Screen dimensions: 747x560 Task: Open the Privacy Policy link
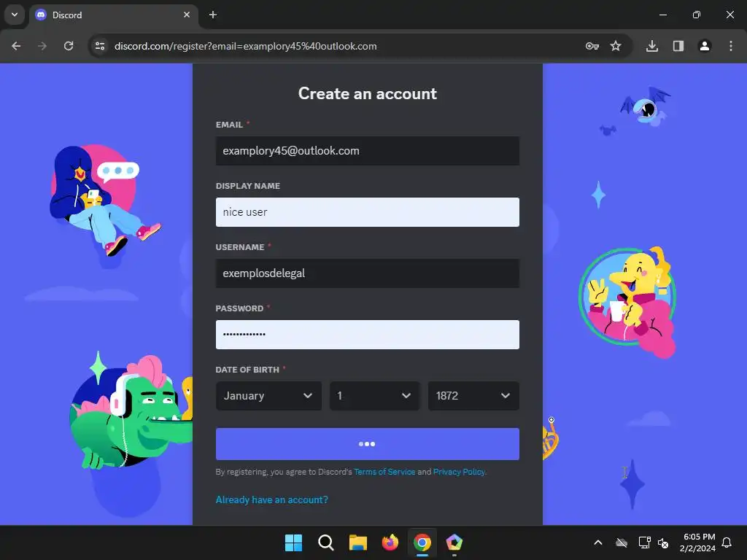(459, 472)
